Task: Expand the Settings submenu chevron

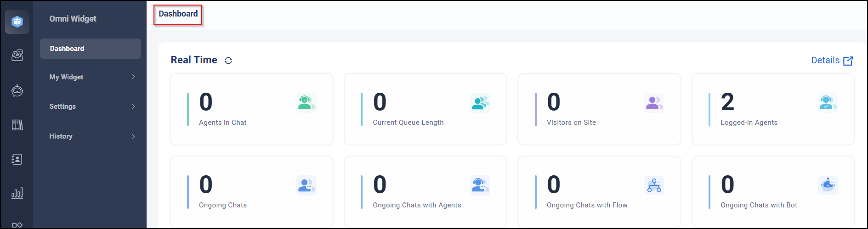Action: [x=133, y=106]
